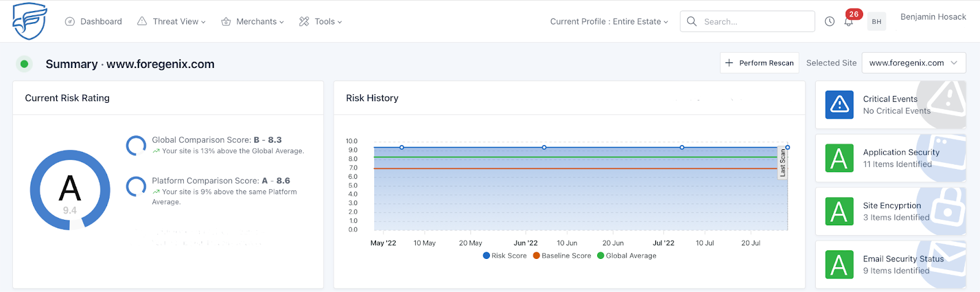980x292 pixels.
Task: Open the Site Encyprtion card
Action: click(891, 211)
